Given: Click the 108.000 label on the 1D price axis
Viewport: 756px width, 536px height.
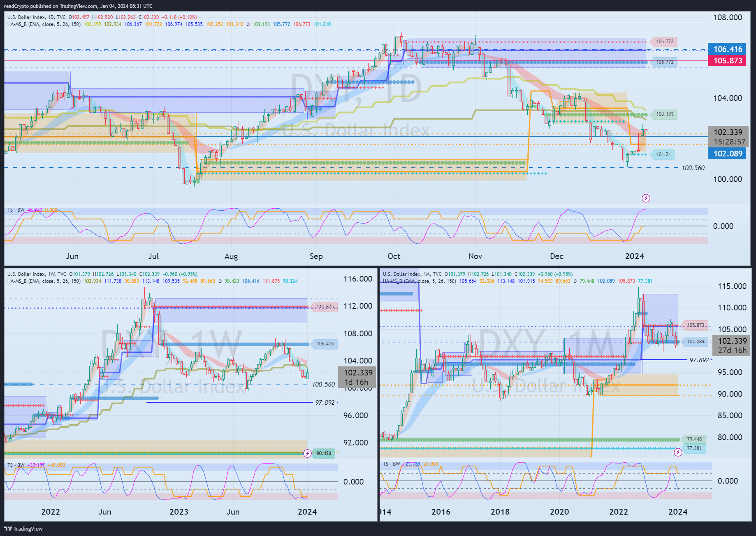Looking at the screenshot, I should [727, 17].
